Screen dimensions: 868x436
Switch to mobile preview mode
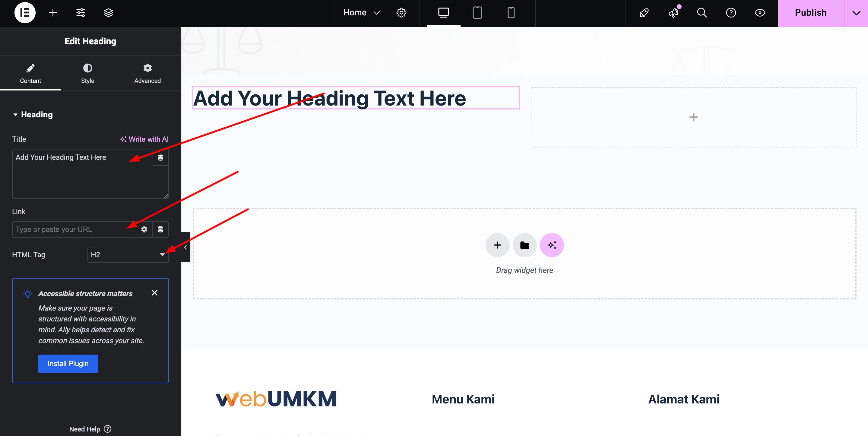click(511, 13)
